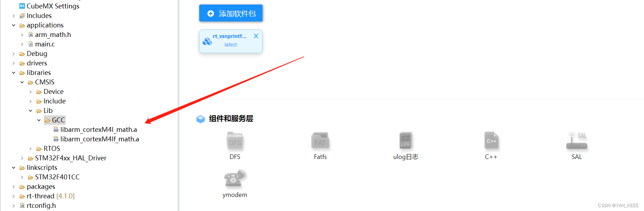Collapse the GCC folder arrow
Screen dimensions: 644x211
click(x=39, y=120)
